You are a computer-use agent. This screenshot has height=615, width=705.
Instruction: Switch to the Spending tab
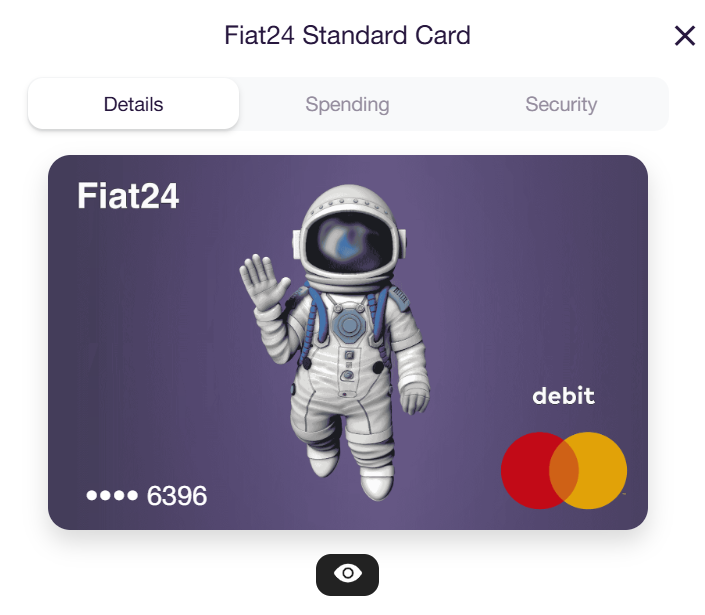tap(347, 104)
